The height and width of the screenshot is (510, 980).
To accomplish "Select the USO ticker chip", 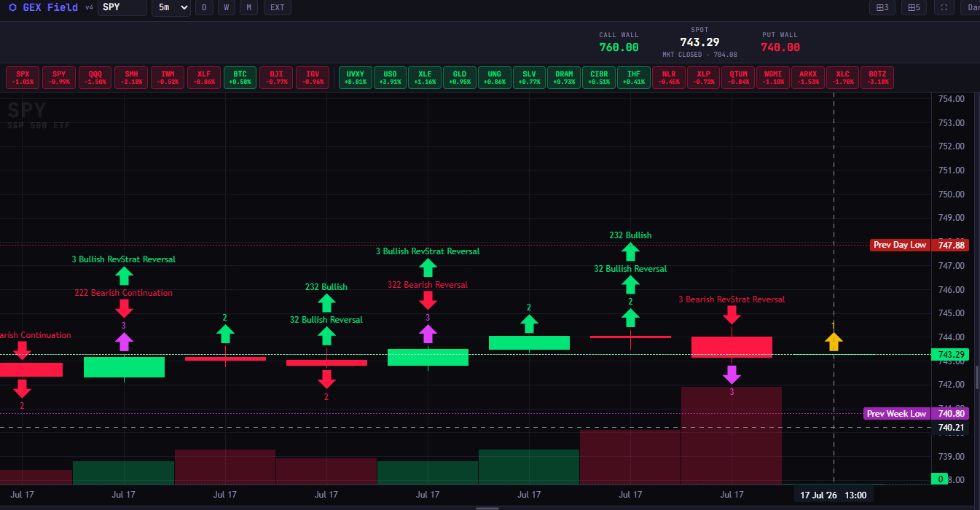I will click(x=391, y=77).
